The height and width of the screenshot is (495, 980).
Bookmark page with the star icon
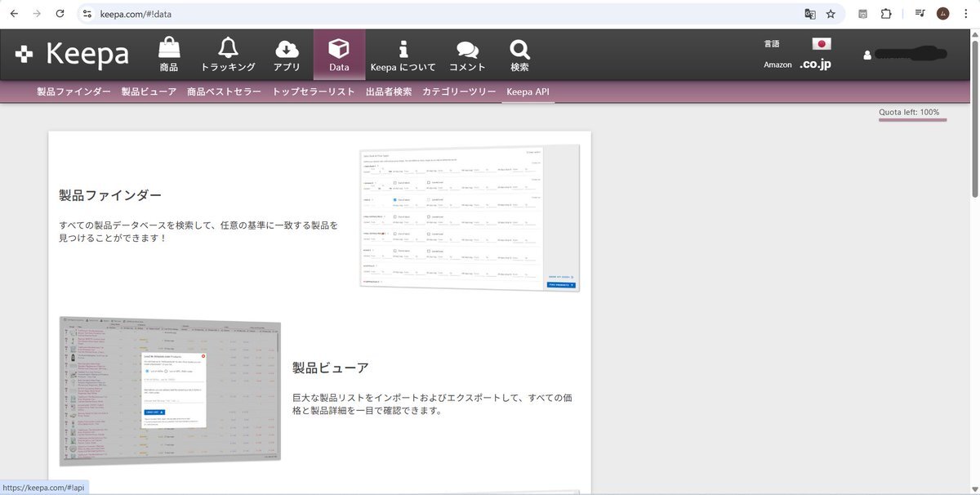pyautogui.click(x=831, y=14)
